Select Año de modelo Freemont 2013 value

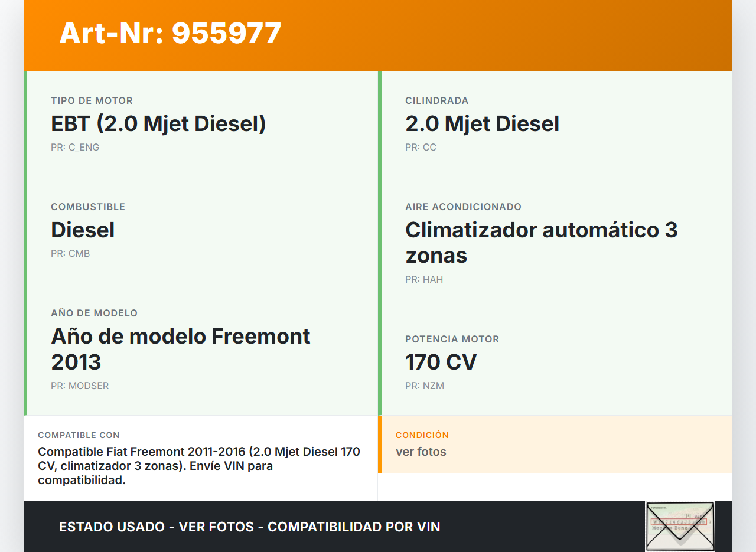point(181,348)
